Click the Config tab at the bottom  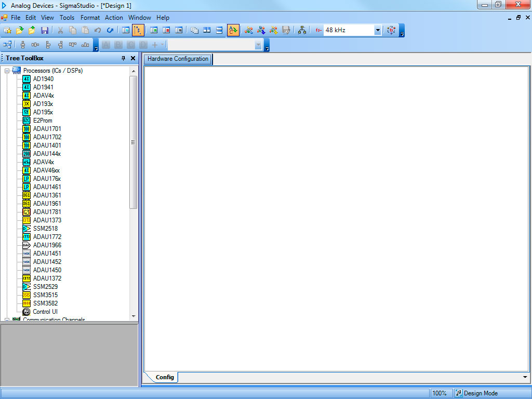pyautogui.click(x=165, y=377)
